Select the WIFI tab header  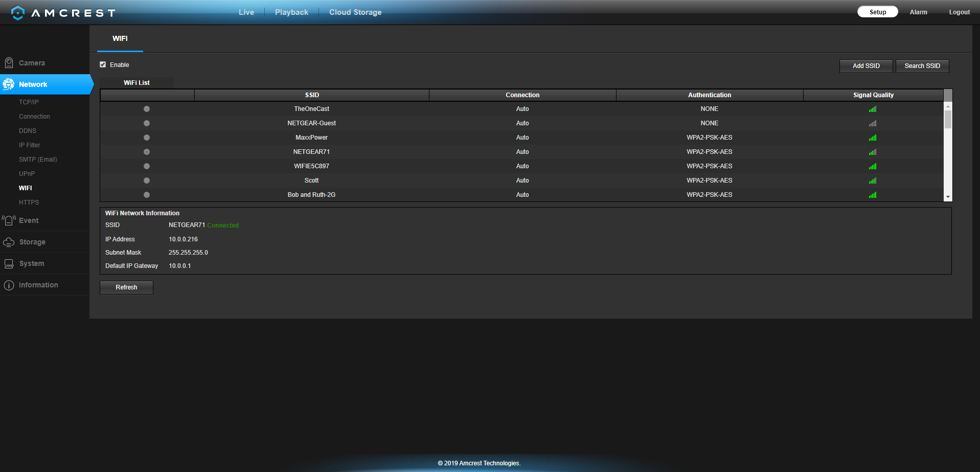[120, 39]
